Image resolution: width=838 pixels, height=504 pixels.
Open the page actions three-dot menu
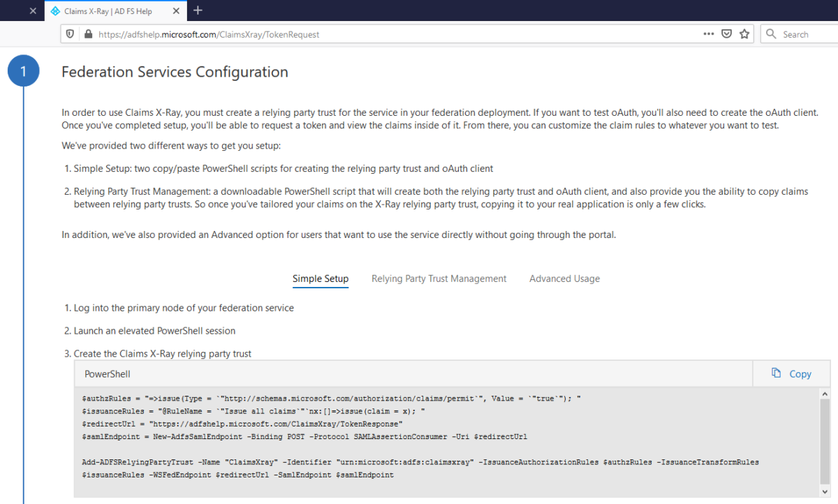point(708,34)
